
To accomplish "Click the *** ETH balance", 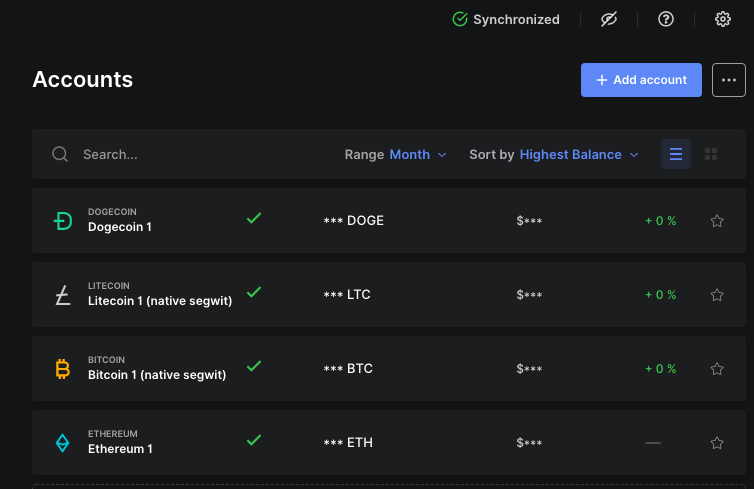I will click(348, 443).
